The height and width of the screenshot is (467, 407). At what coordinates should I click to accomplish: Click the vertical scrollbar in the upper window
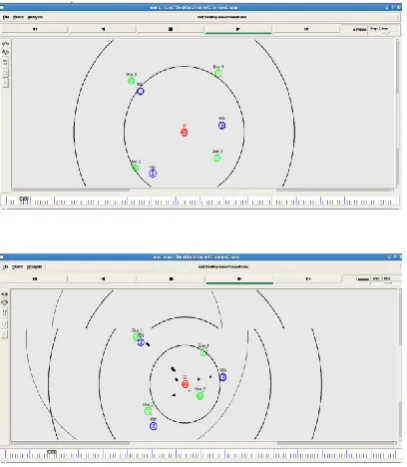397,113
